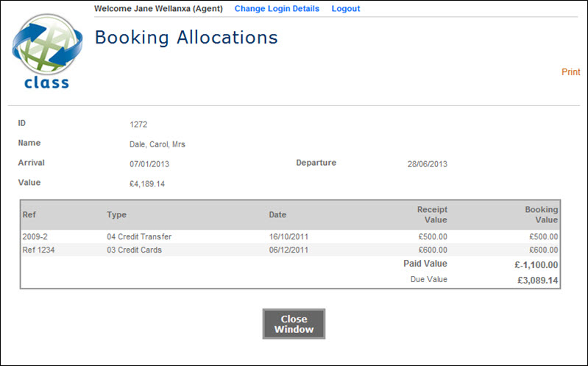Click the Paid Value amount £-1,100.00
Viewport: 588px width, 366px height.
536,265
